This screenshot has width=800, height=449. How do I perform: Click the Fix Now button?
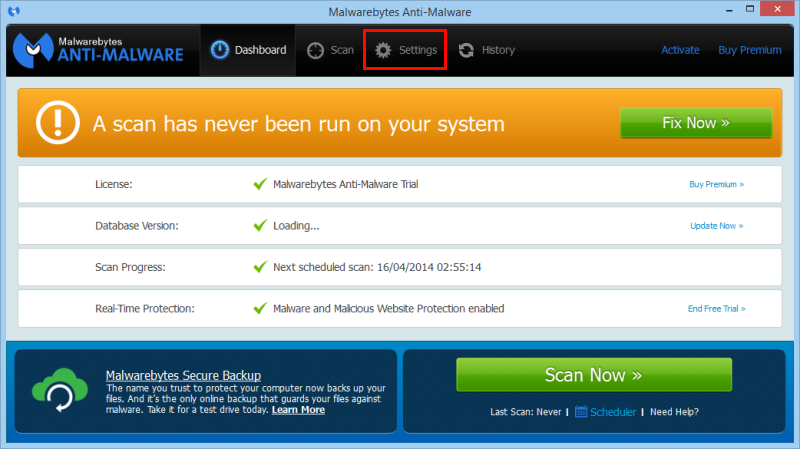tap(696, 123)
